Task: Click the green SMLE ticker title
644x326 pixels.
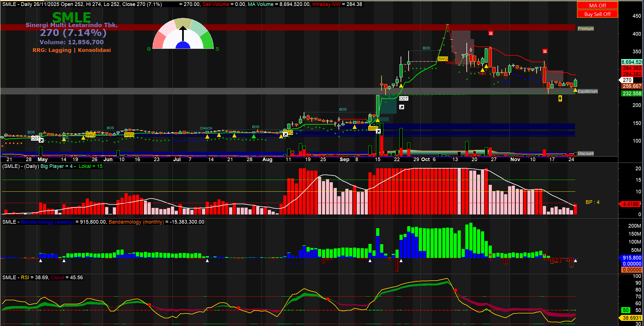Action: [72, 17]
